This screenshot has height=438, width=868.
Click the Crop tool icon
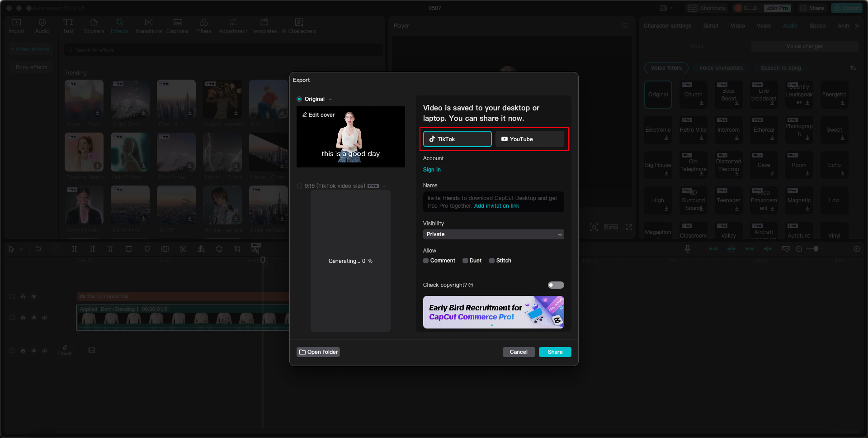coord(237,249)
